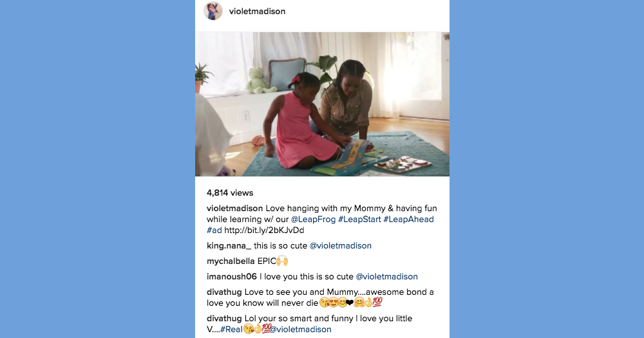This screenshot has height=338, width=644.
Task: Click the raised hands emoji after EPIC
Action: tap(282, 261)
